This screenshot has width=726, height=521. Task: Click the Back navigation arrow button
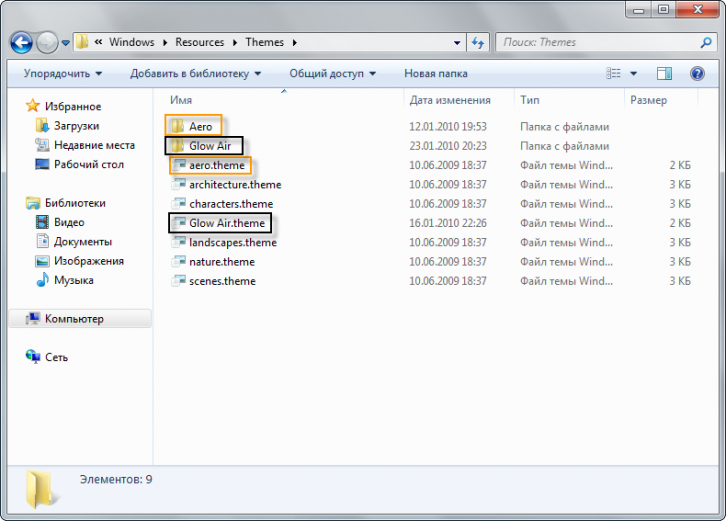(x=22, y=43)
